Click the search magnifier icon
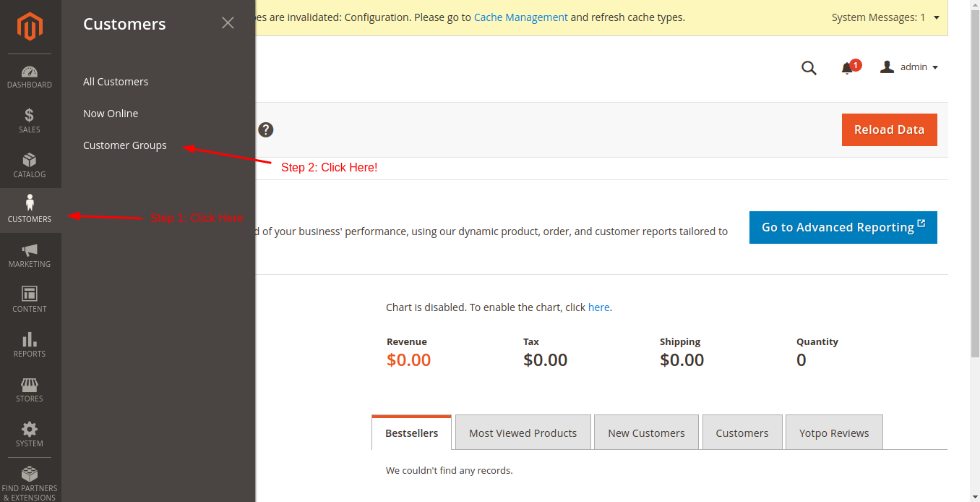Viewport: 980px width, 502px height. click(x=809, y=67)
